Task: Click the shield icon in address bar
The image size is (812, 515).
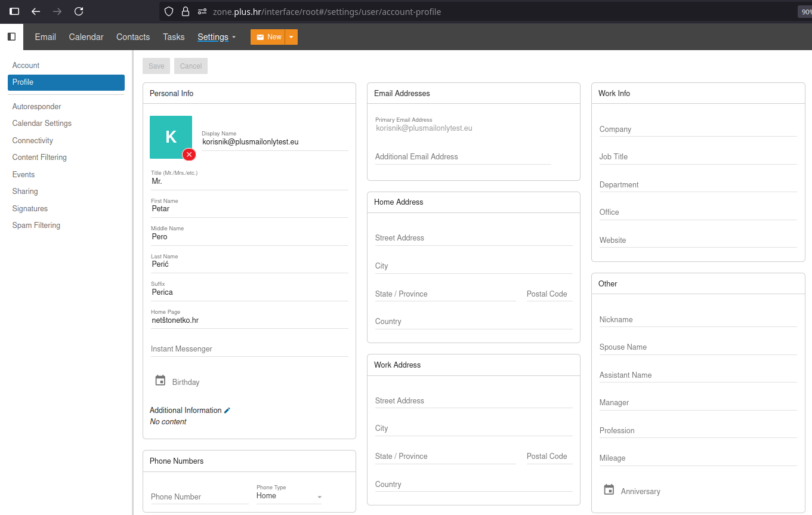Action: (x=169, y=11)
